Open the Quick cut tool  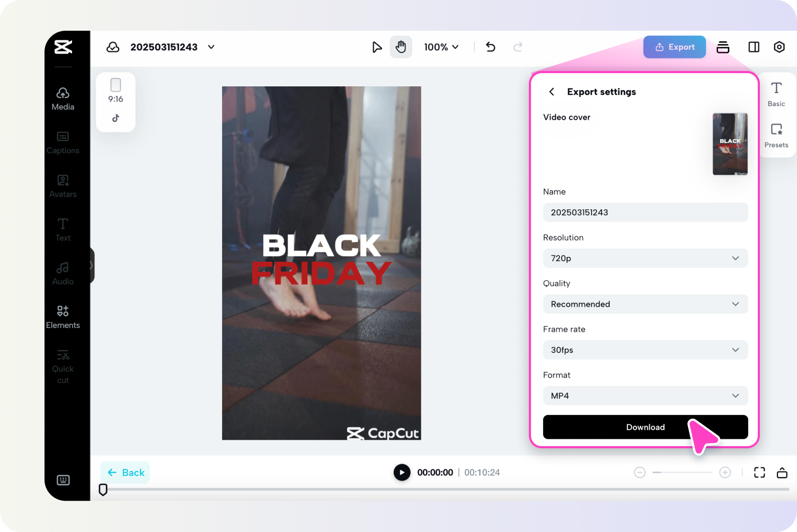[x=63, y=367]
